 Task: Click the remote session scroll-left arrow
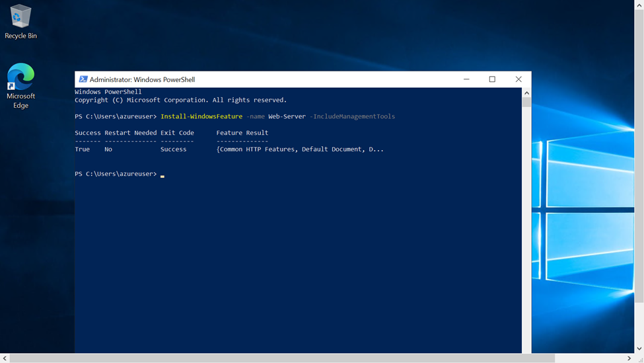[5, 358]
